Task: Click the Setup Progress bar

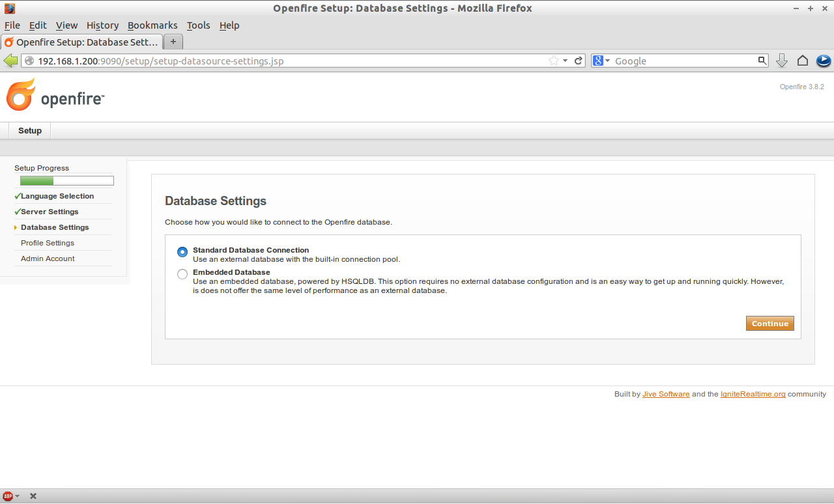Action: coord(67,181)
